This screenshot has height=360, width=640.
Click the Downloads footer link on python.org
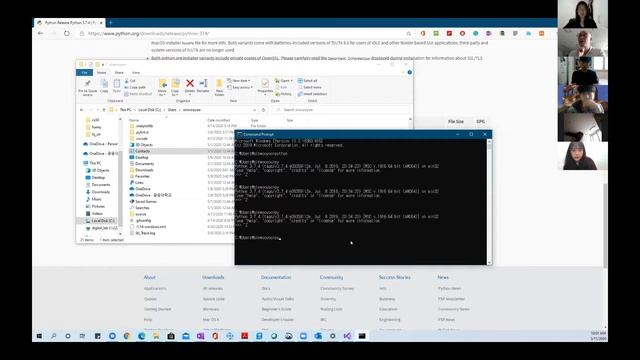(213, 277)
